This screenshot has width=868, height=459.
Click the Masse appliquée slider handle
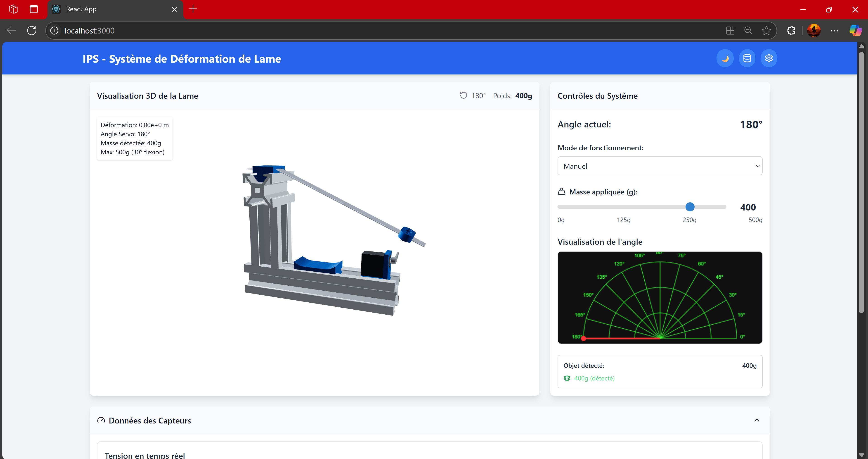pyautogui.click(x=690, y=207)
